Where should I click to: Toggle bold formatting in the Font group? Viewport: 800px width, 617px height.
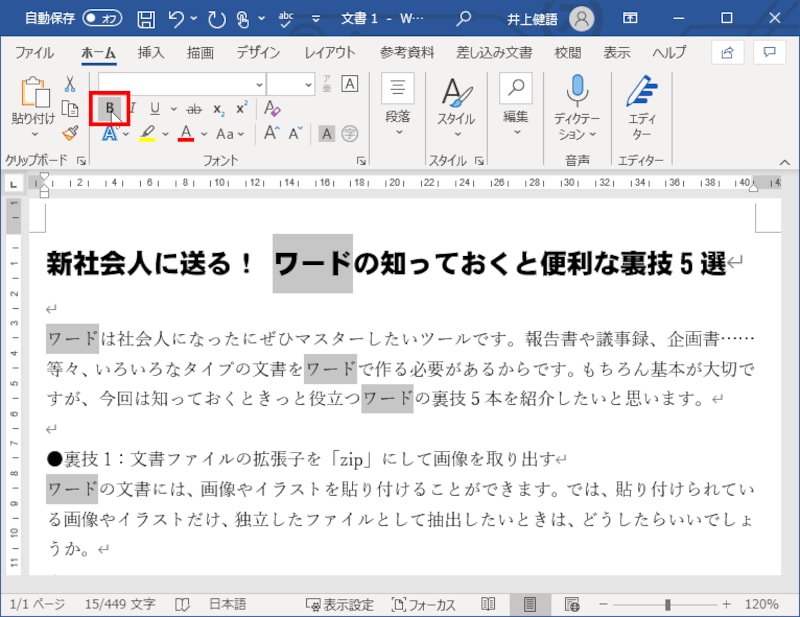click(x=110, y=108)
